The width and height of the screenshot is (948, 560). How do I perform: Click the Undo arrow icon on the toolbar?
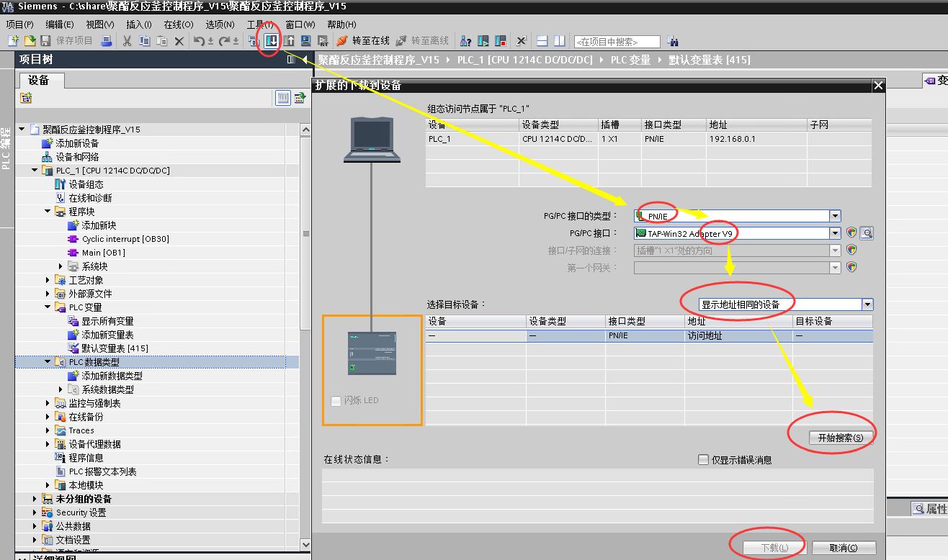pos(199,41)
